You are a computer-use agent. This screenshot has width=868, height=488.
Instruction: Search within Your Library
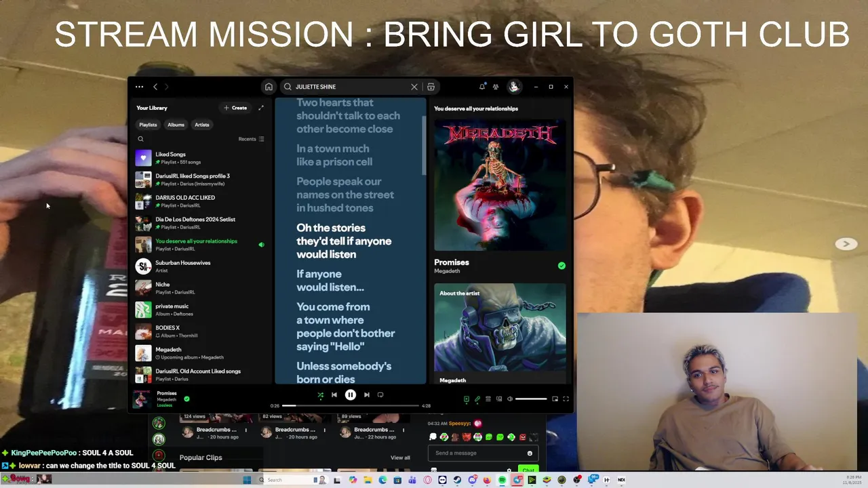click(x=141, y=139)
